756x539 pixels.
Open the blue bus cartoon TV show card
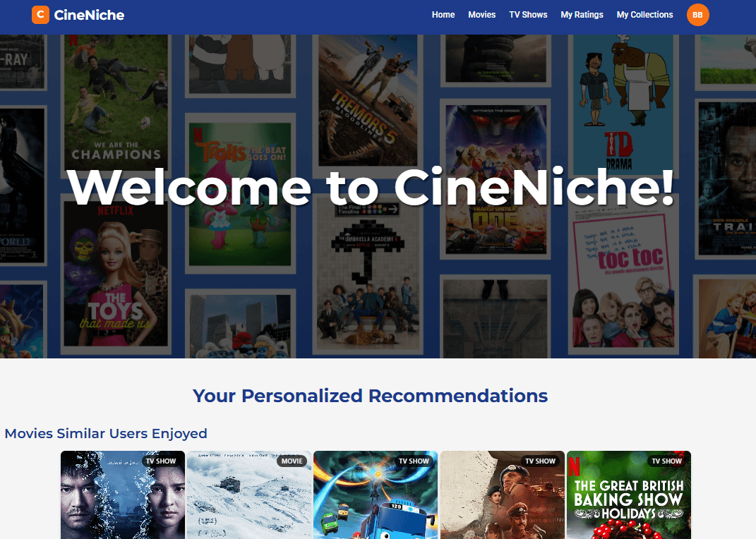point(376,495)
